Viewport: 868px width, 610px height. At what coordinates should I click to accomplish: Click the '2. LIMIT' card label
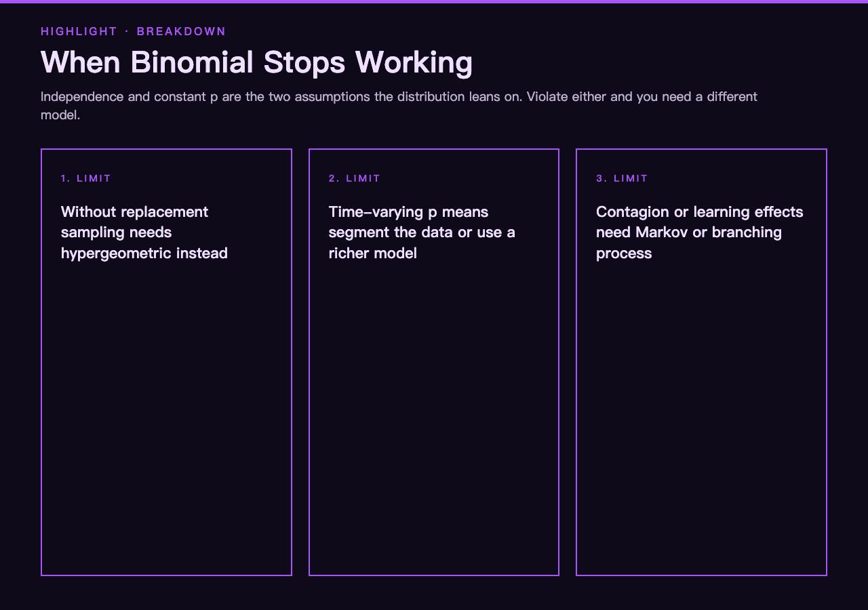click(355, 178)
